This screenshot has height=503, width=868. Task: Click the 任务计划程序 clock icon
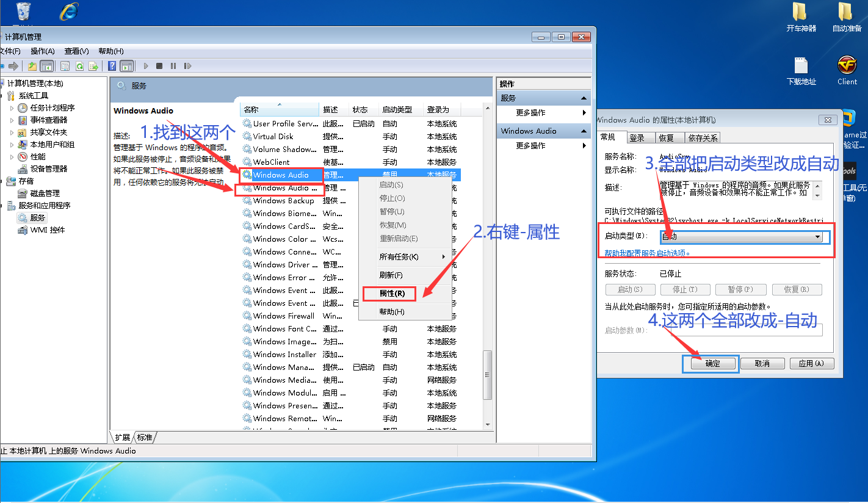pos(23,107)
